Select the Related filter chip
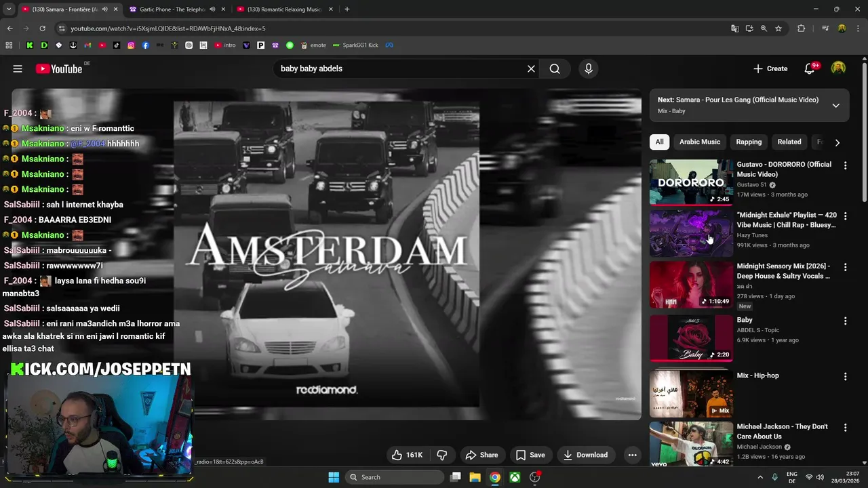 789,142
